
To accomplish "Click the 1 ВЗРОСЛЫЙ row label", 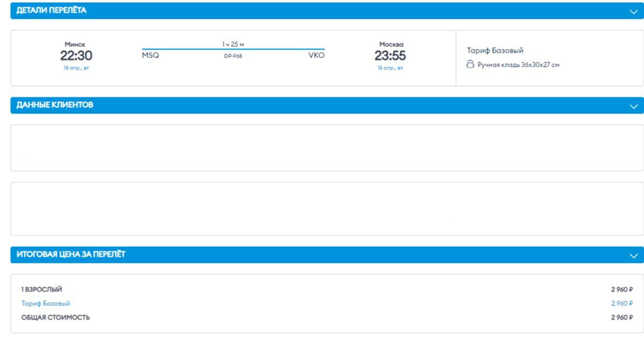I will [42, 290].
